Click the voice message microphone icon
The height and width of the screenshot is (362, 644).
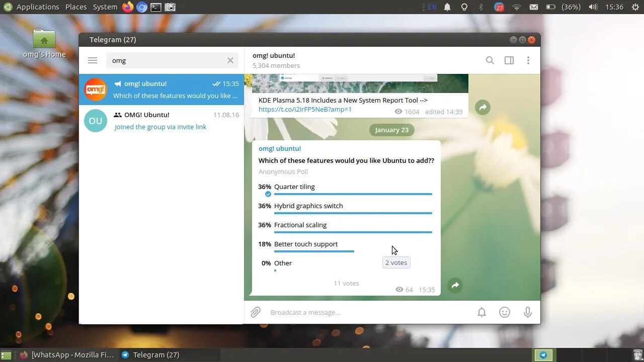click(528, 312)
